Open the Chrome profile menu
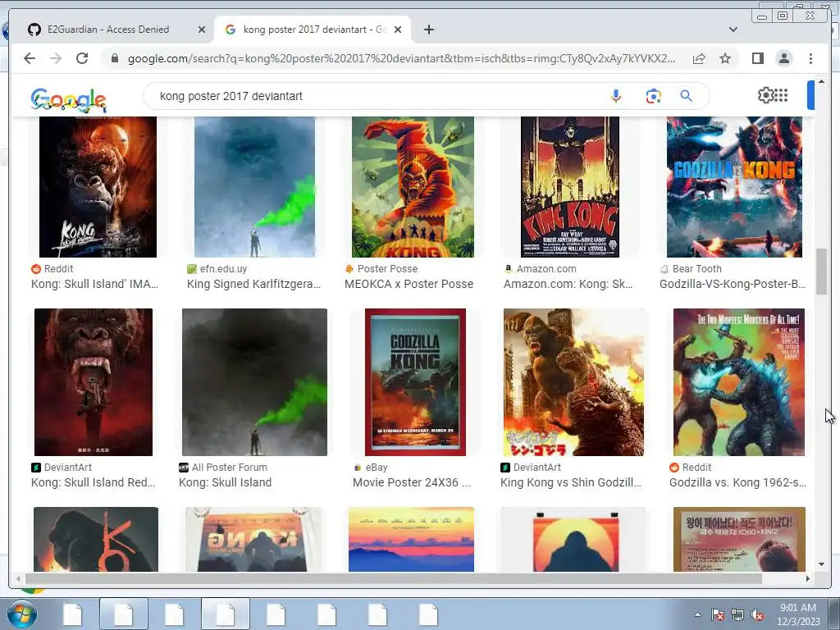 (x=784, y=58)
